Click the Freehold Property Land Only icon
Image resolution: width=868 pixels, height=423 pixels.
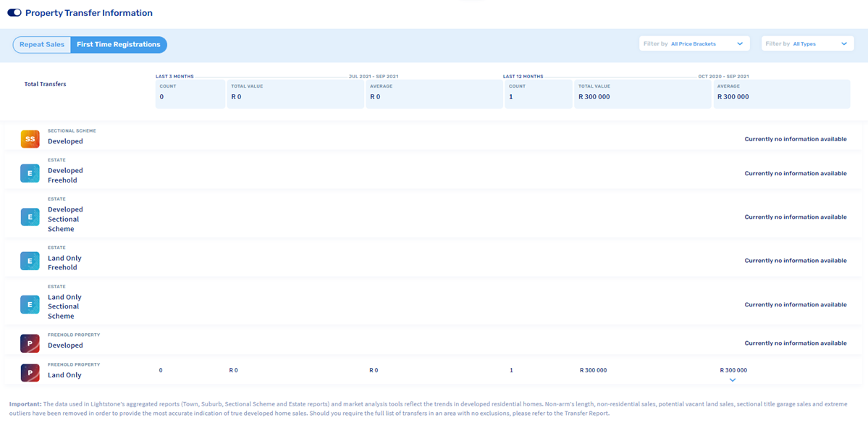coord(30,372)
